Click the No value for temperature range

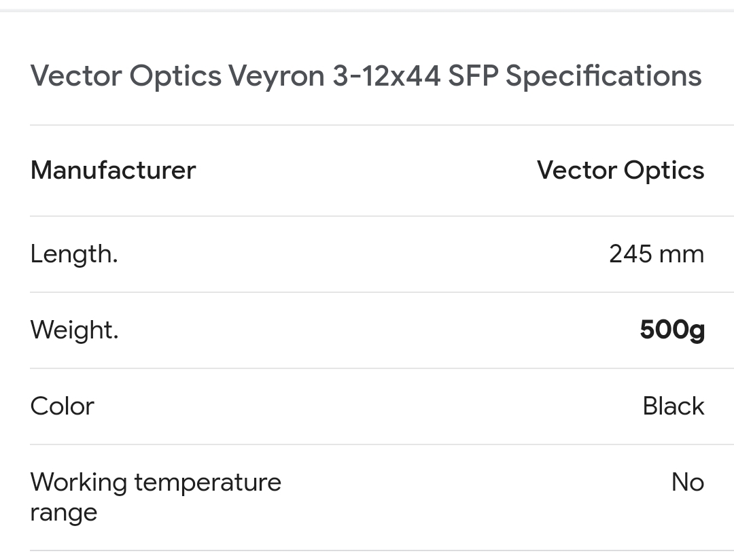tap(687, 483)
